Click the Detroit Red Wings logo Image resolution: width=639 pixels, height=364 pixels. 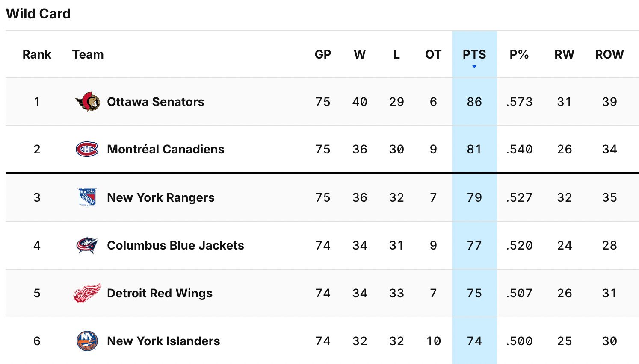(x=87, y=293)
